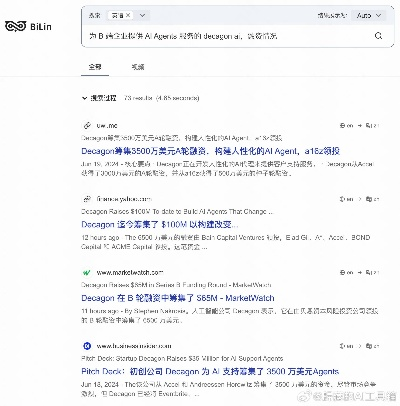Click the translation direction label of businessinsider result
This screenshot has width=400, height=406.
[x=359, y=346]
